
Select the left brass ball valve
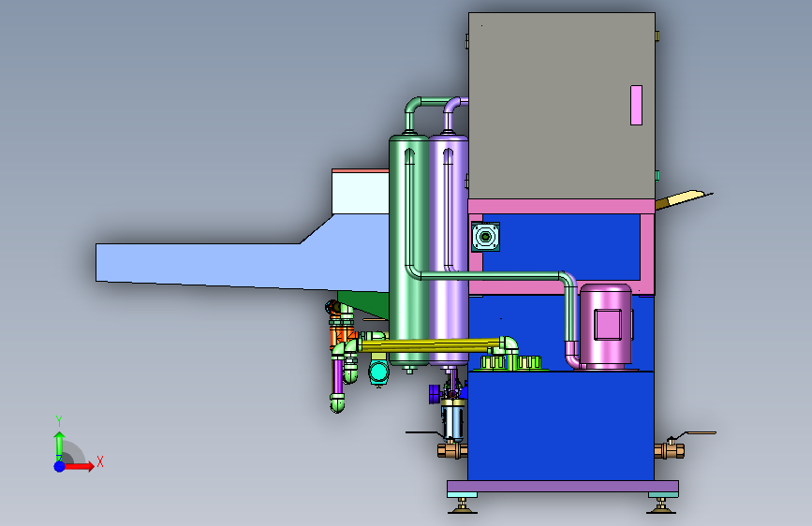pyautogui.click(x=452, y=450)
